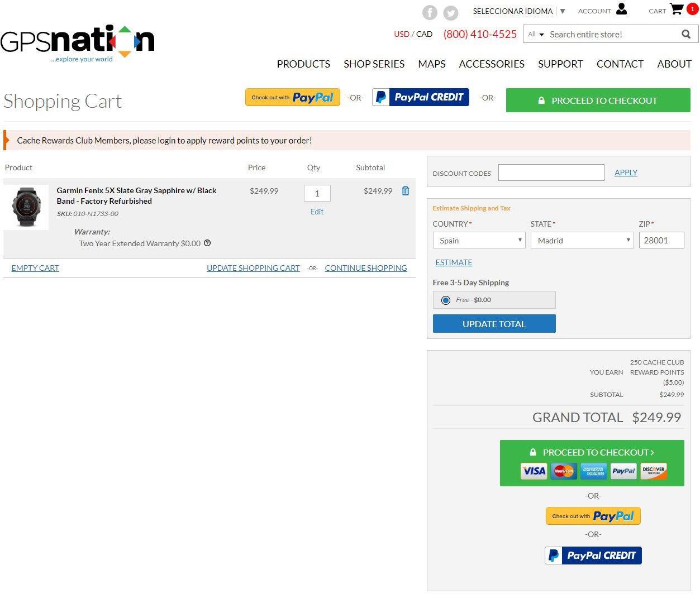This screenshot has width=700, height=608.
Task: Switch currency to USD
Action: 402,34
